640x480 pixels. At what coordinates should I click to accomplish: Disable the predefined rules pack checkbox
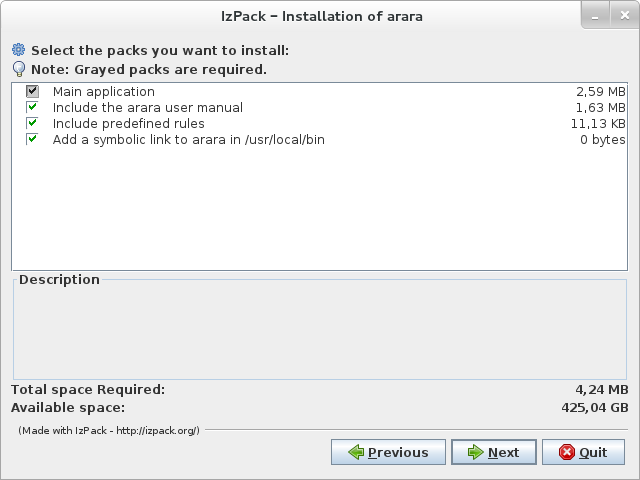(x=32, y=124)
